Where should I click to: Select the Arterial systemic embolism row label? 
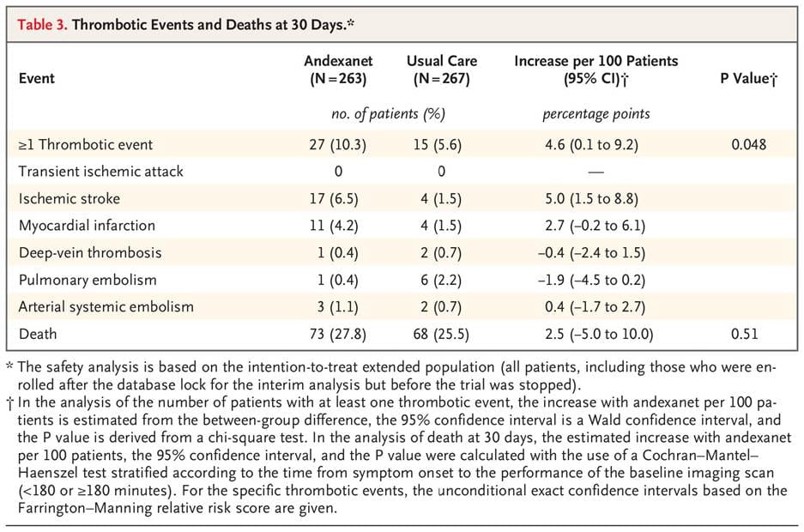click(x=106, y=306)
